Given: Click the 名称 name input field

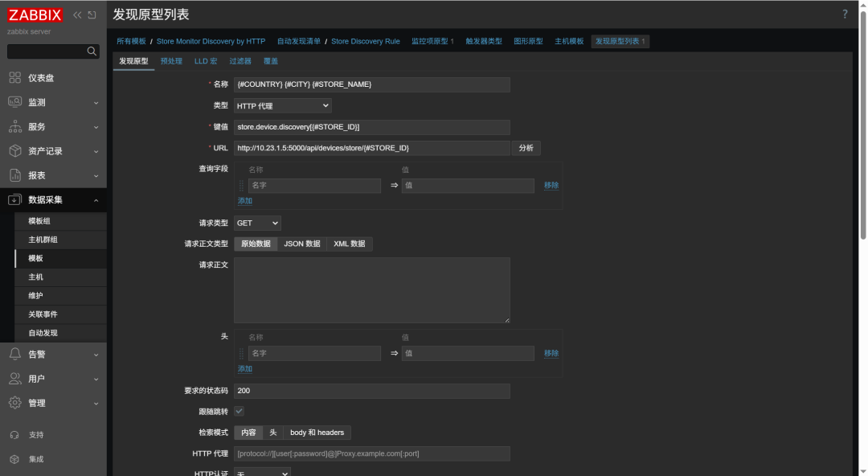Looking at the screenshot, I should [x=372, y=84].
